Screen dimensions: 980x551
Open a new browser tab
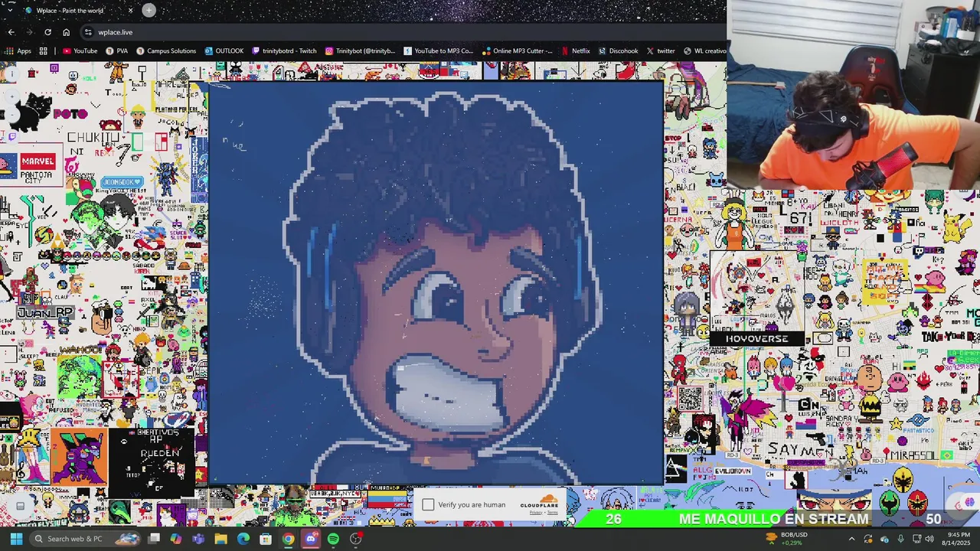point(149,10)
